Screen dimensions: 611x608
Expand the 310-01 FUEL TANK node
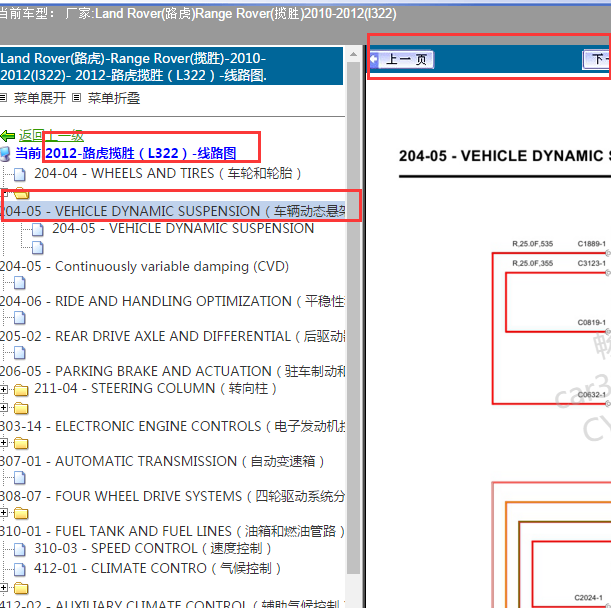[4, 513]
